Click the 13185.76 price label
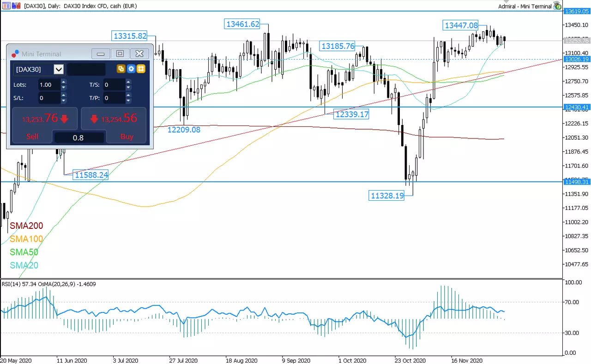The width and height of the screenshot is (591, 364). tap(338, 46)
